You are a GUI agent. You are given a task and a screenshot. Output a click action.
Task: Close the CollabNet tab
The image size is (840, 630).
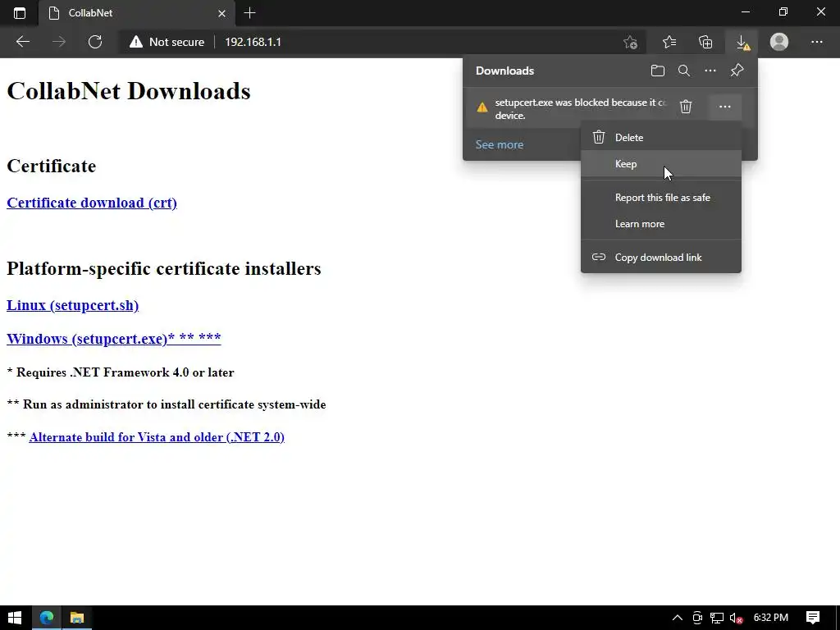click(x=221, y=13)
